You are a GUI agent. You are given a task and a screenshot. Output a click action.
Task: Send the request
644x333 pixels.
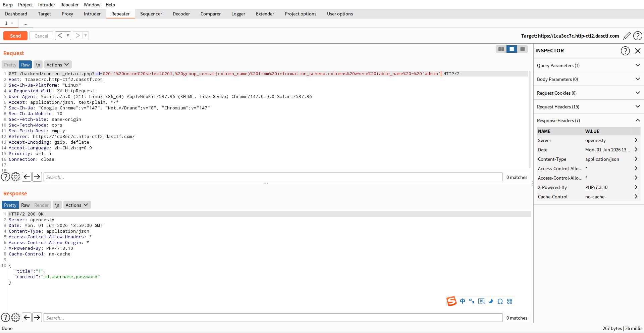pyautogui.click(x=15, y=36)
